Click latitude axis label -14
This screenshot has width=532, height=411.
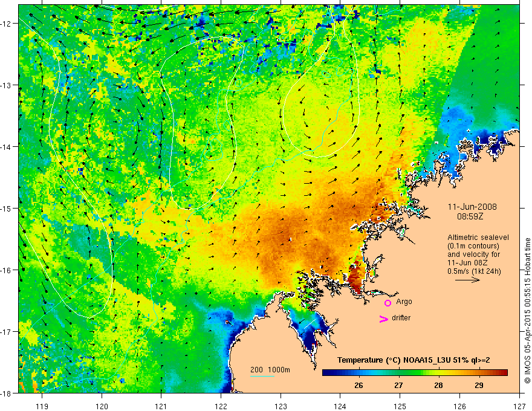(x=6, y=147)
